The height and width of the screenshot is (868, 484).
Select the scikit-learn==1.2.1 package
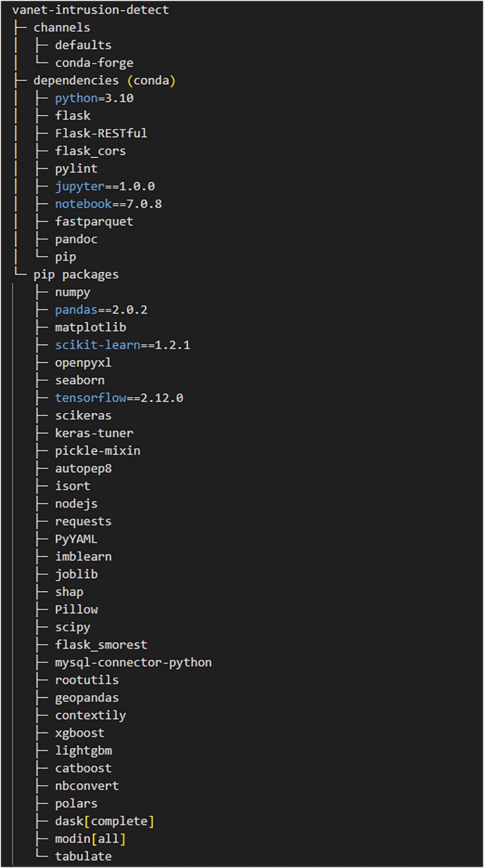[123, 345]
